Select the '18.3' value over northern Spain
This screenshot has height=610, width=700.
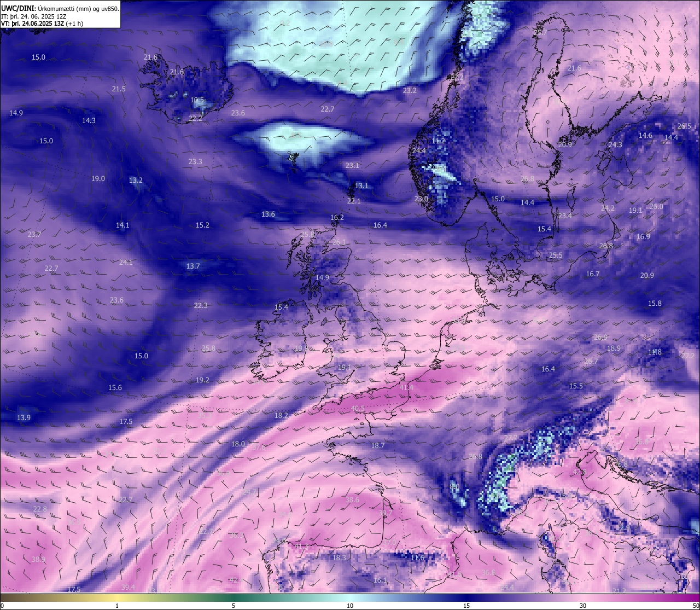point(340,557)
